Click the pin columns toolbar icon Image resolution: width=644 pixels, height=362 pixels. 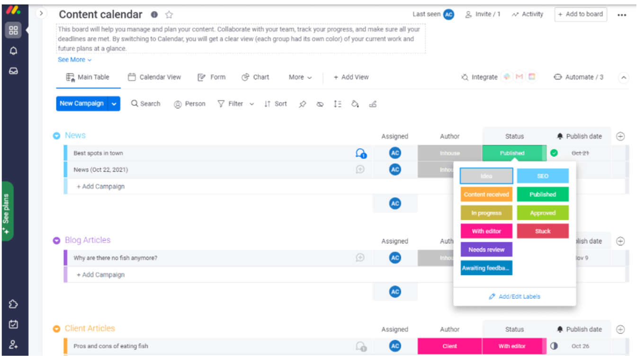coord(302,104)
